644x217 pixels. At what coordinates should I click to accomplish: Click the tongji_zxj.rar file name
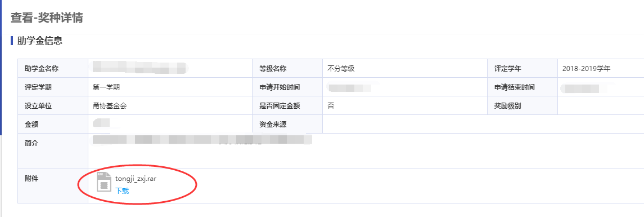click(x=136, y=178)
